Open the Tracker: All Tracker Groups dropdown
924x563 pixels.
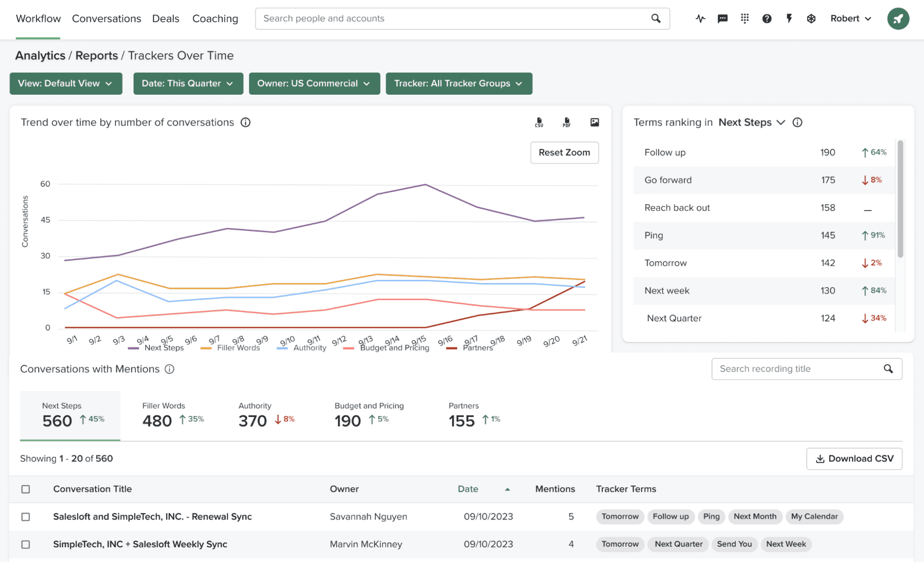coord(459,84)
